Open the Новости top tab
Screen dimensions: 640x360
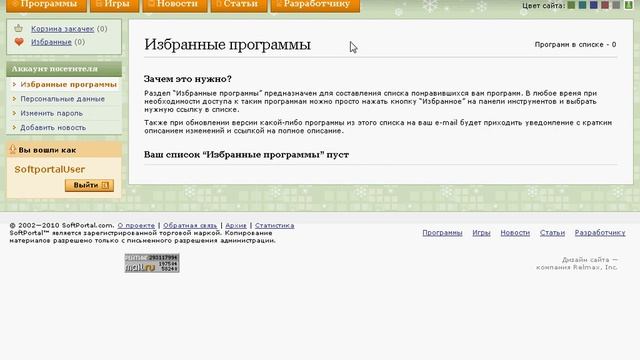(175, 5)
